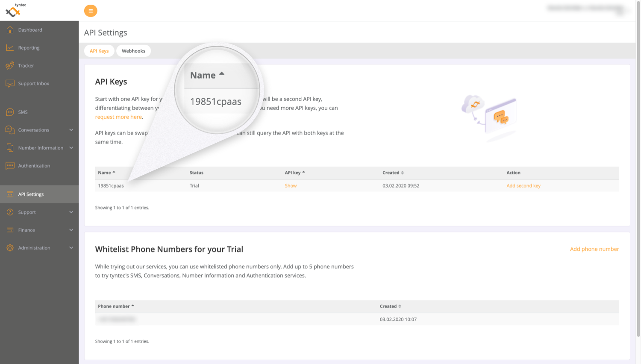Sort the table by API key column
The height and width of the screenshot is (364, 641).
(295, 173)
